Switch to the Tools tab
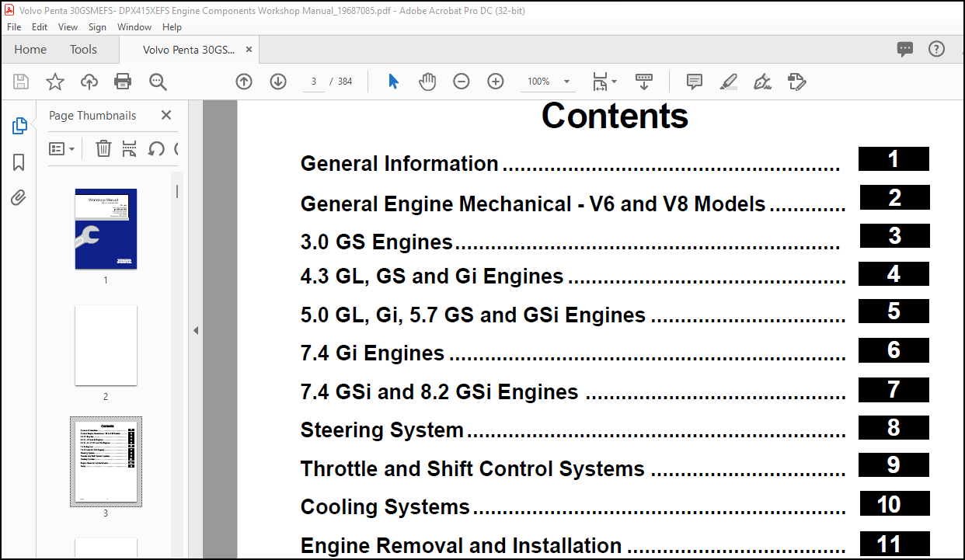 coord(83,49)
